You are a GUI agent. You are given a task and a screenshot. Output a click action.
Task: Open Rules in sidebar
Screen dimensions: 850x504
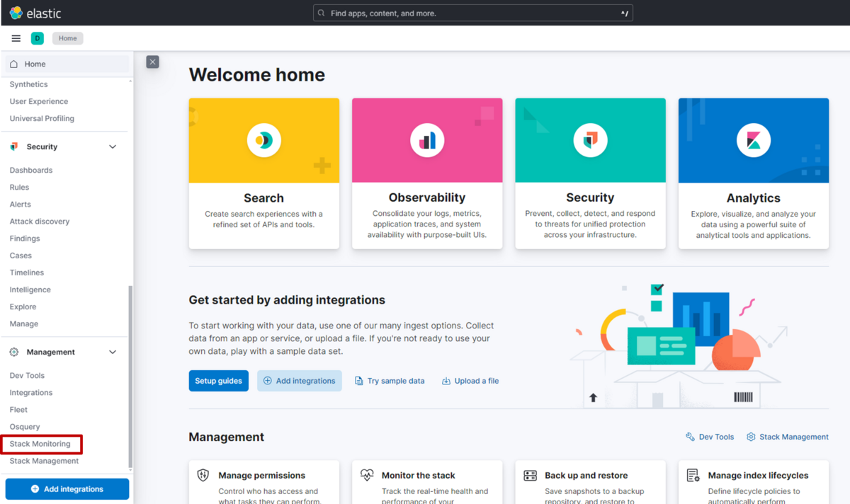(19, 187)
